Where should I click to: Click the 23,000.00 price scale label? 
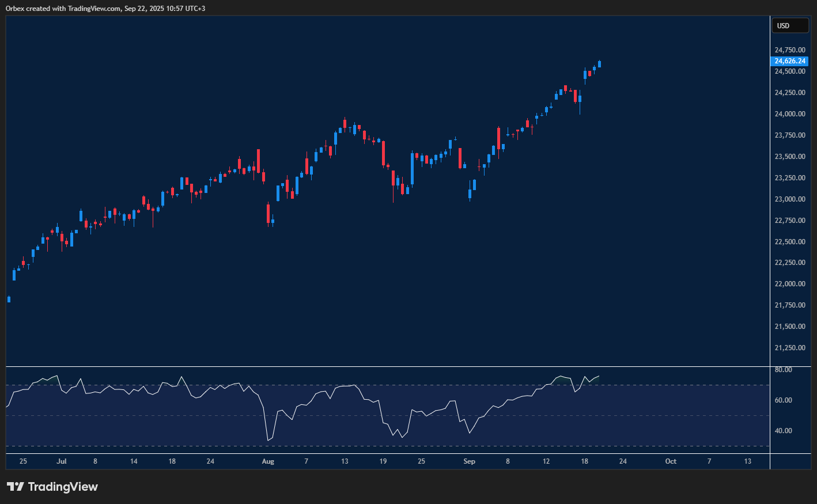click(x=789, y=199)
